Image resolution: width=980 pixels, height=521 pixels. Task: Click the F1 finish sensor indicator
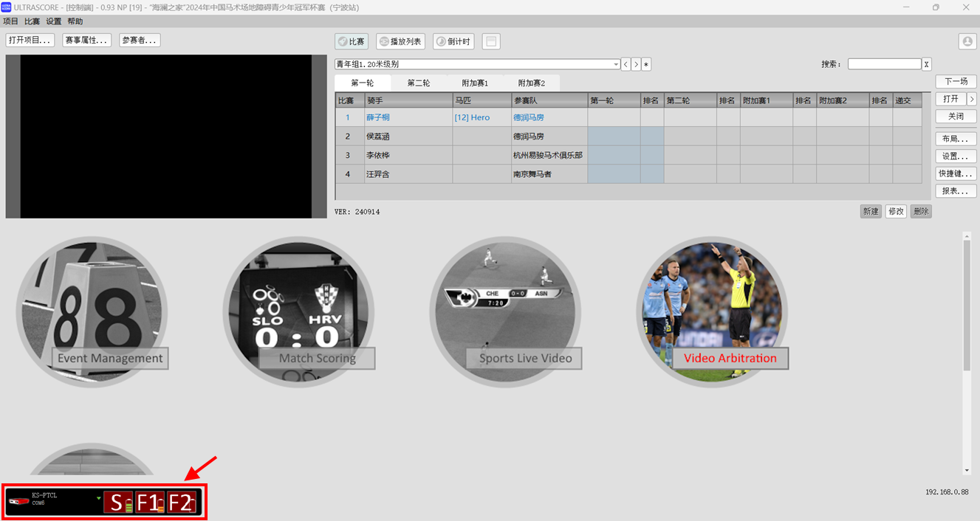149,503
